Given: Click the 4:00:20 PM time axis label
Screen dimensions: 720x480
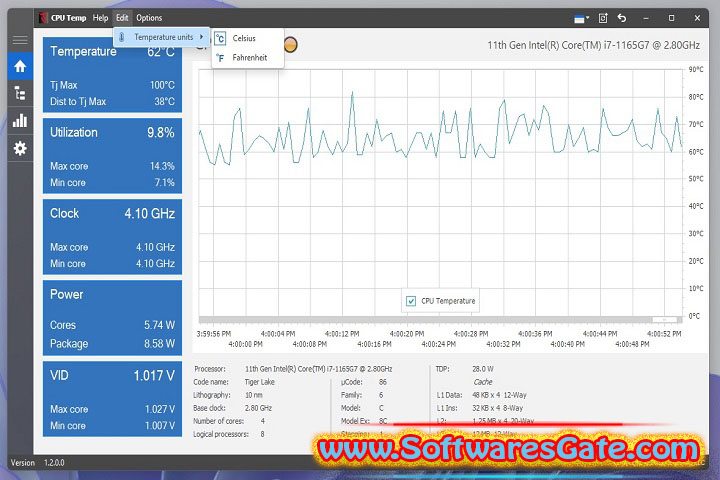Looking at the screenshot, I should click(x=407, y=334).
